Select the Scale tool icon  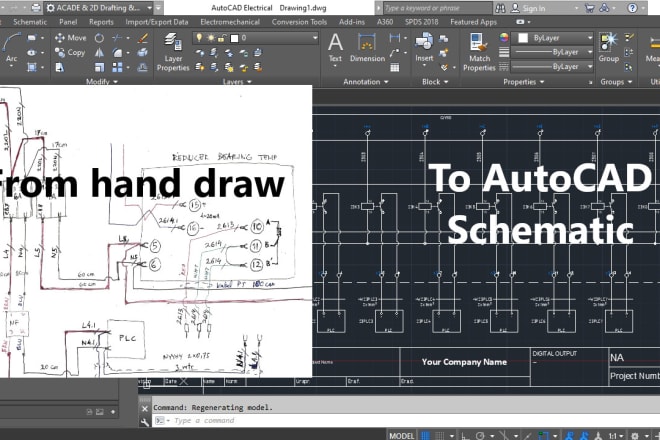tap(99, 67)
